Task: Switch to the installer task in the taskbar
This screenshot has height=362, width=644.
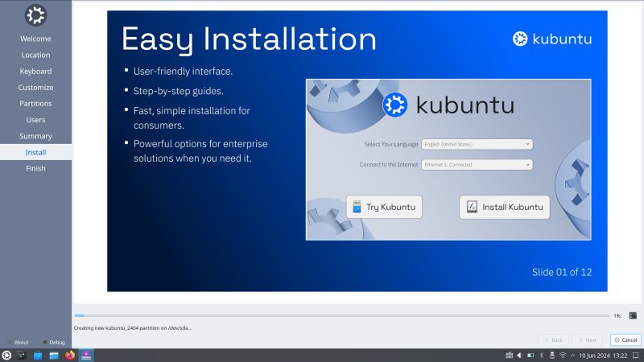Action: tap(86, 356)
